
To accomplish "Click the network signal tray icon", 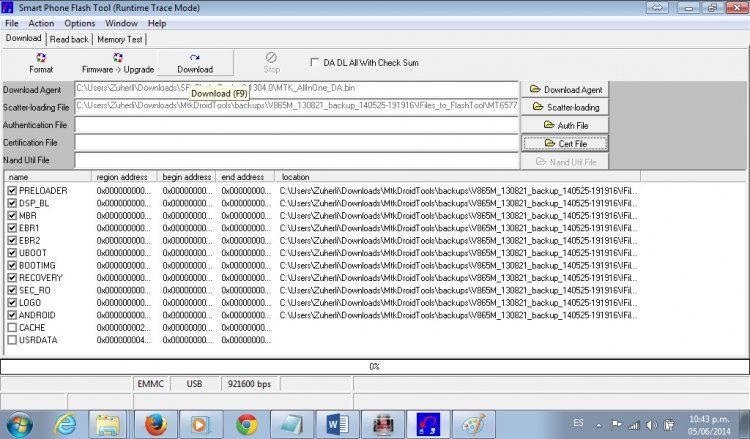I will pos(634,425).
